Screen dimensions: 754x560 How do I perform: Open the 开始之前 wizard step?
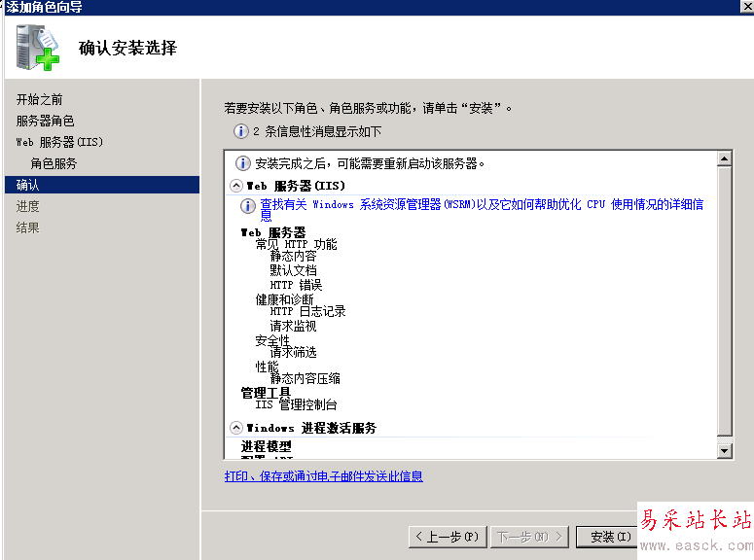[x=40, y=99]
